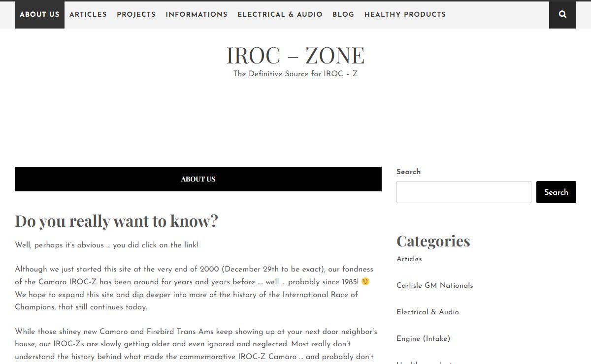The image size is (591, 364).
Task: Open the Projects menu item
Action: [136, 15]
